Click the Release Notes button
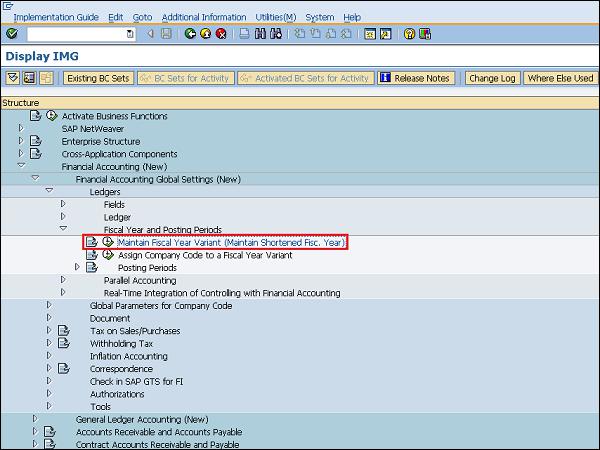 coord(416,78)
